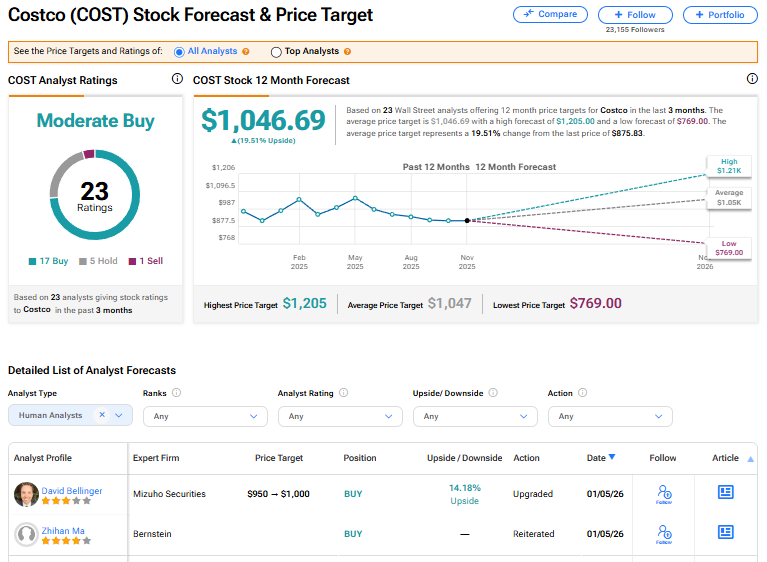Viewport: 767px width, 562px height.
Task: Sort the table by Date column
Action: [601, 458]
